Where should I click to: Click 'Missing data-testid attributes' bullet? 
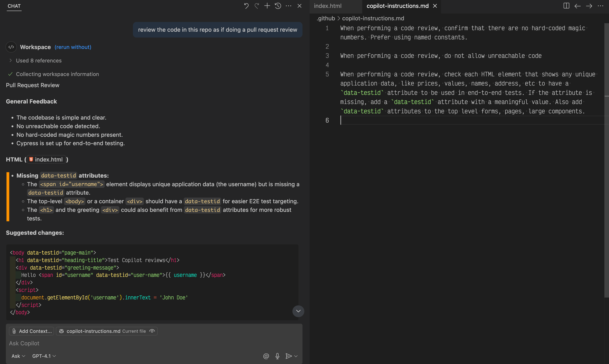pyautogui.click(x=63, y=176)
